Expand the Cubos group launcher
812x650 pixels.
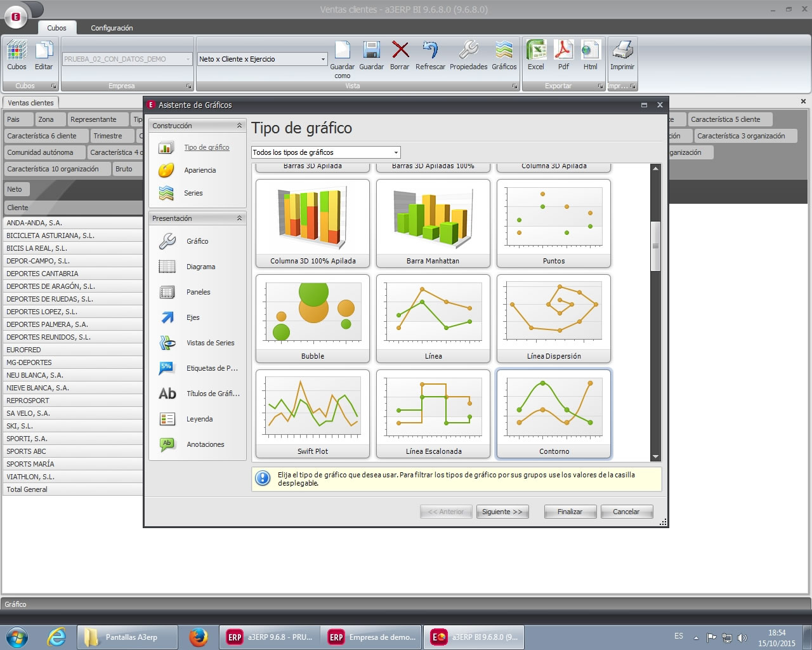coord(53,86)
